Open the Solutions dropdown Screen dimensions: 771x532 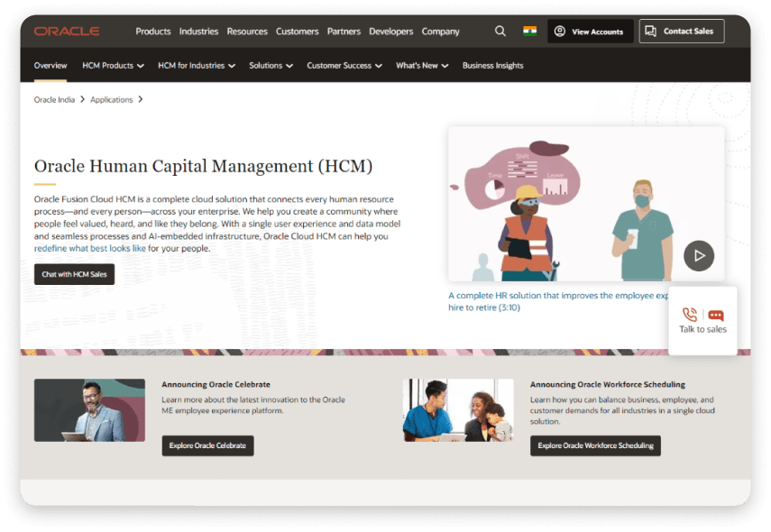271,65
